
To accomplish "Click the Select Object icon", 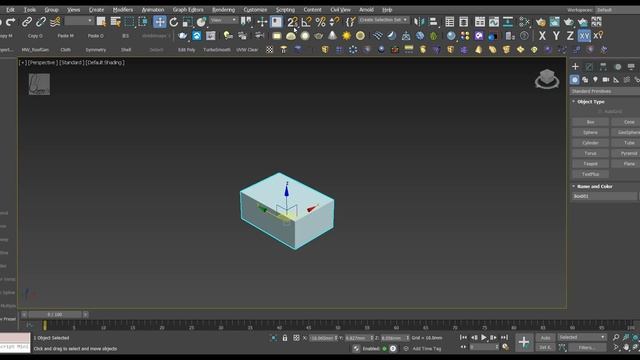I will tap(101, 22).
